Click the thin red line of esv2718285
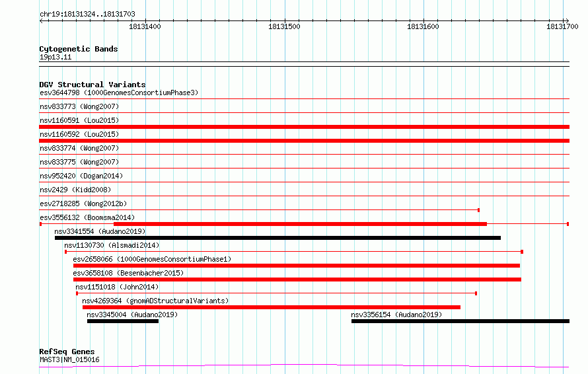588x374 pixels. coord(260,210)
